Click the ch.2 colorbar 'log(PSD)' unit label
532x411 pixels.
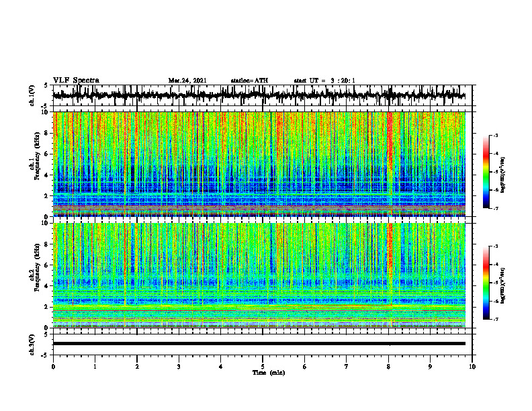502,285
